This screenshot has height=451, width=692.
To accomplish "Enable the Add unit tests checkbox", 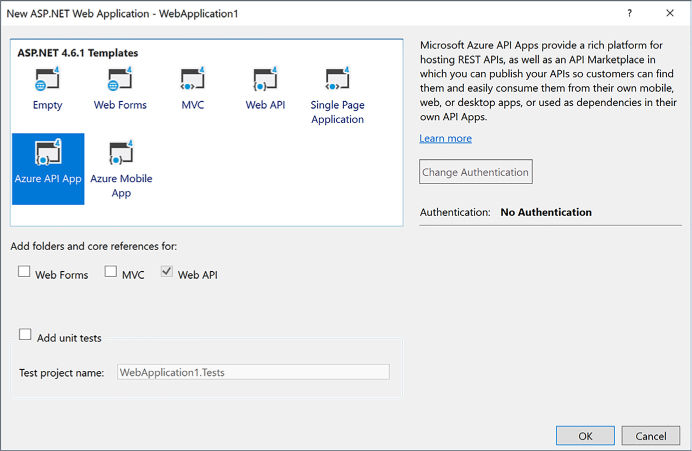I will click(25, 334).
